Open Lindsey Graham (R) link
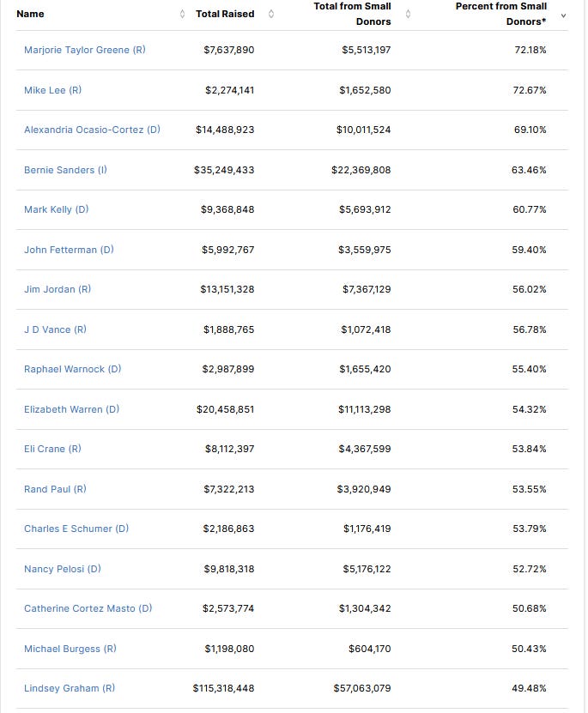 click(x=70, y=688)
